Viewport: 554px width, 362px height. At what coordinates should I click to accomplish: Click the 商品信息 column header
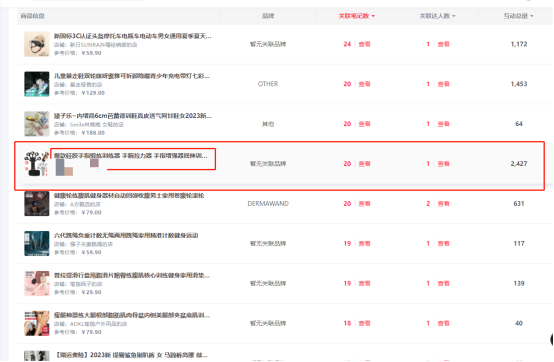(33, 16)
